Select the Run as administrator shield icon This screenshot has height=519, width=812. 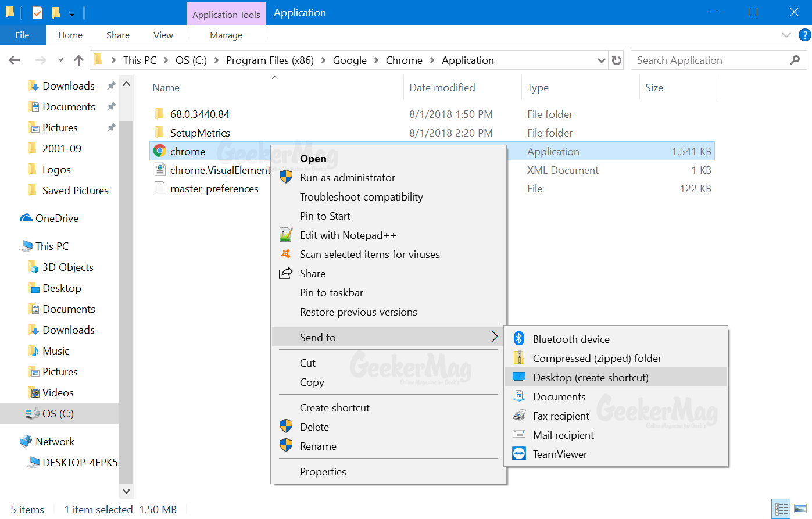pyautogui.click(x=285, y=177)
